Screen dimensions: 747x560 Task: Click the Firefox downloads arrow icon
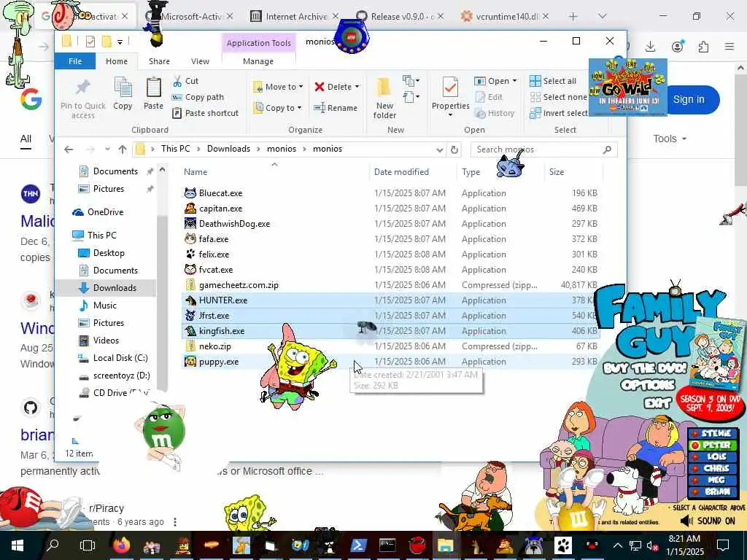coord(650,46)
